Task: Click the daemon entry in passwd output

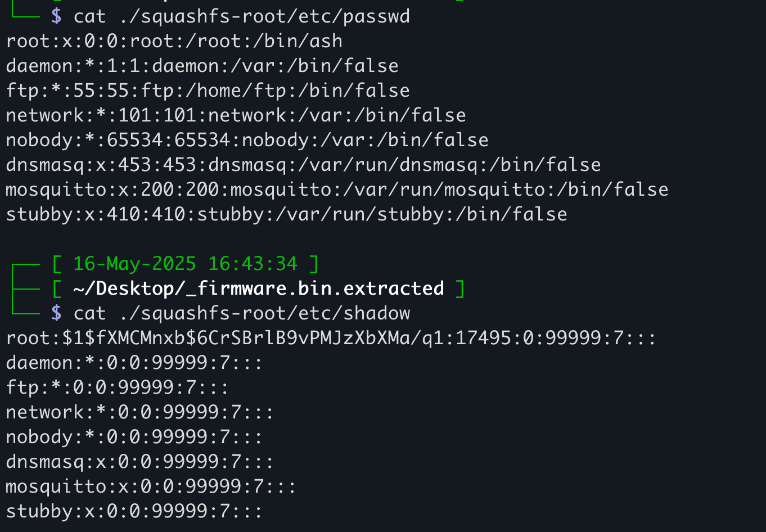Action: (x=202, y=66)
